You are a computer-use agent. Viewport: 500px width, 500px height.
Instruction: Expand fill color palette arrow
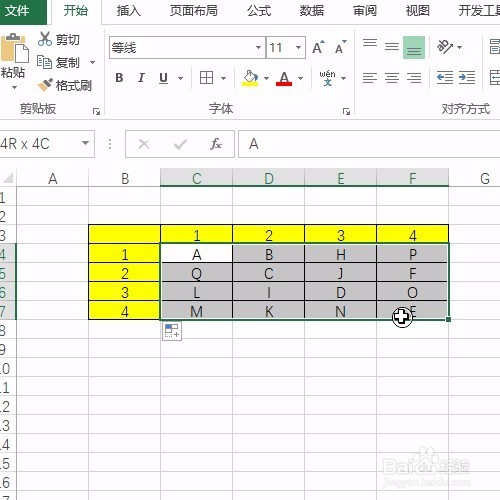[266, 78]
